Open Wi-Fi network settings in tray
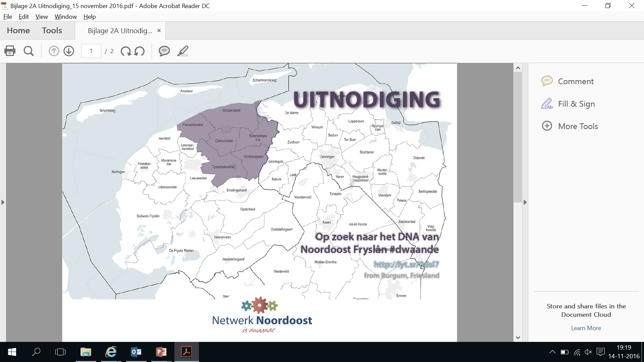The height and width of the screenshot is (362, 644). point(577,352)
